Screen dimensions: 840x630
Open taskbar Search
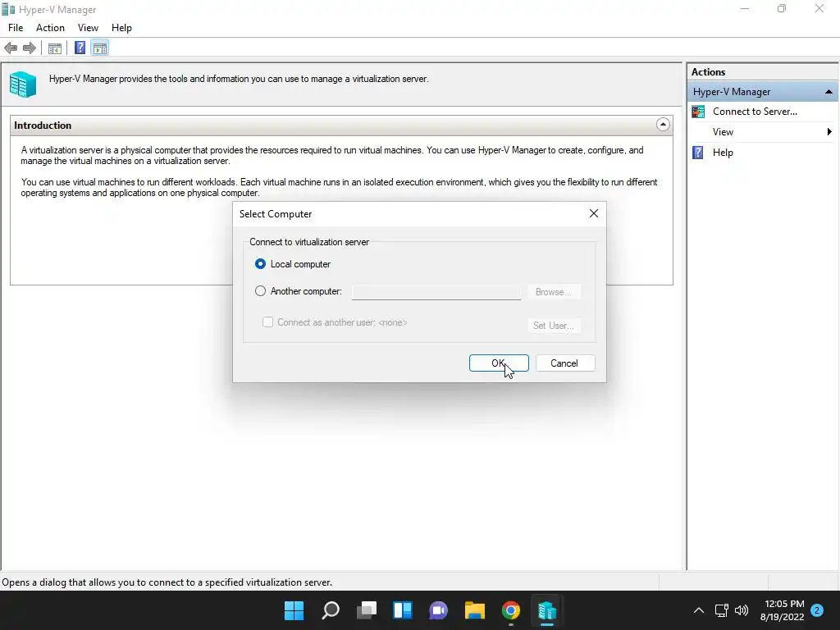(331, 610)
